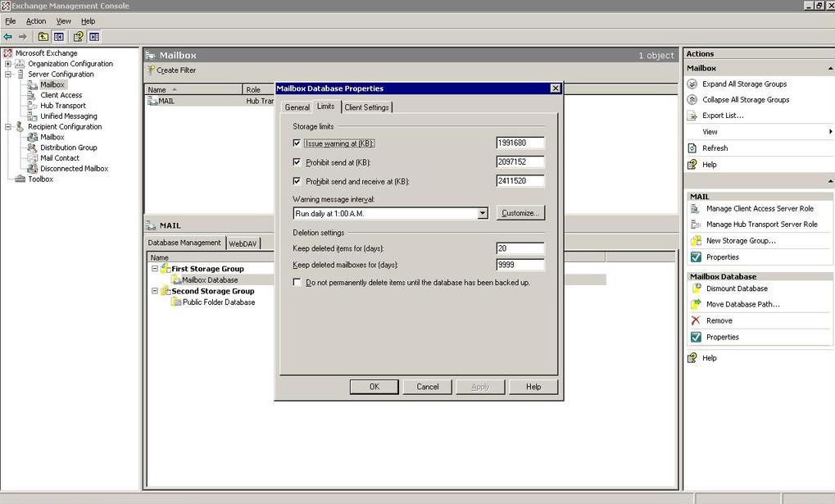Click the Distribution Group icon

click(x=33, y=148)
